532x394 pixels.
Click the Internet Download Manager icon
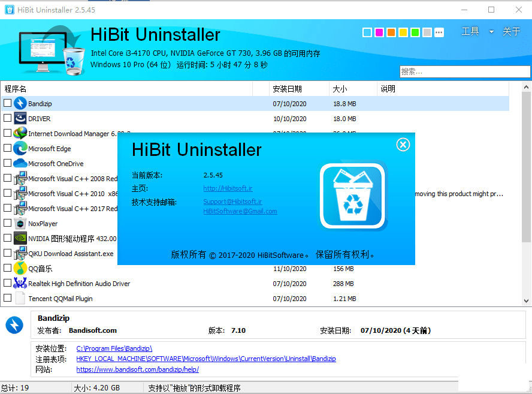pos(20,133)
